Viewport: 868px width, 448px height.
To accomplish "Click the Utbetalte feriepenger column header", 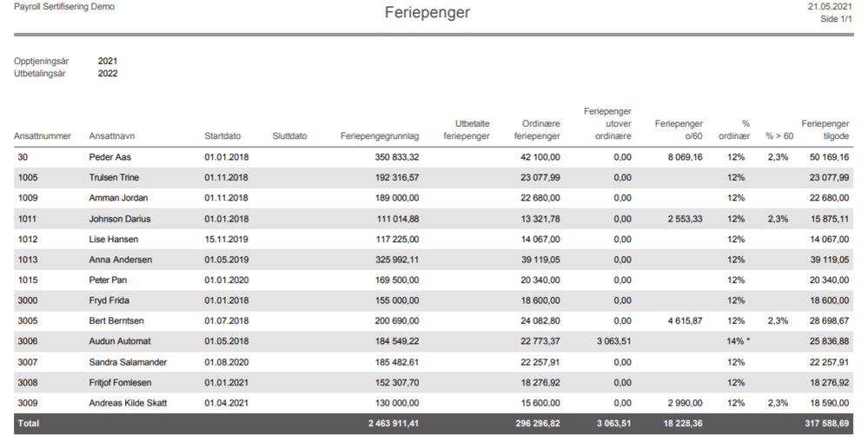I will (467, 130).
